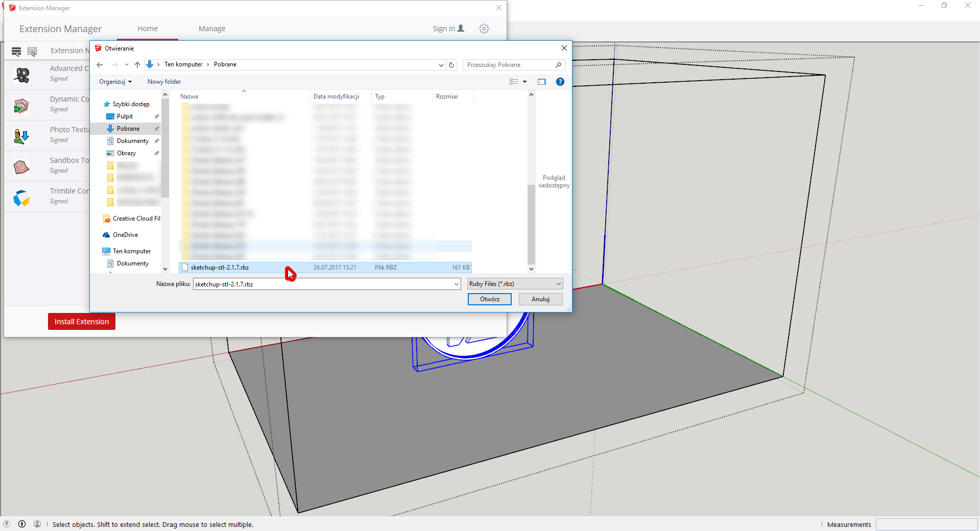Click the Sign In user icon

461,29
